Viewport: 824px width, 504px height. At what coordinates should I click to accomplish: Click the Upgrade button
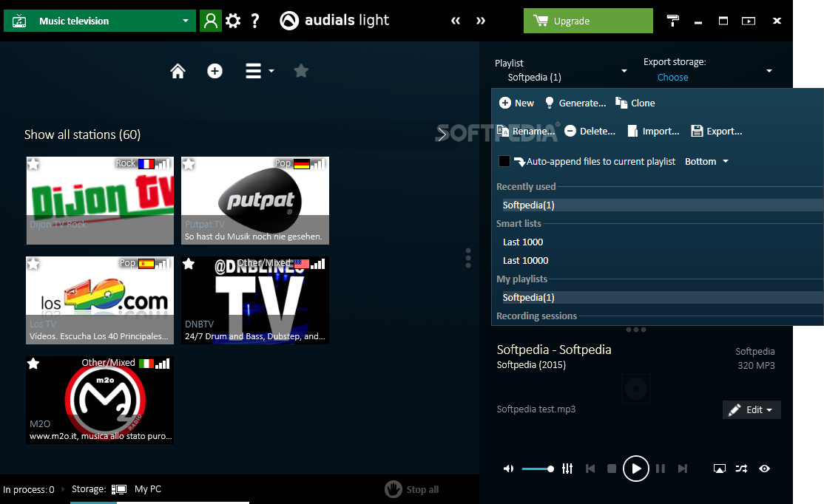tap(588, 21)
